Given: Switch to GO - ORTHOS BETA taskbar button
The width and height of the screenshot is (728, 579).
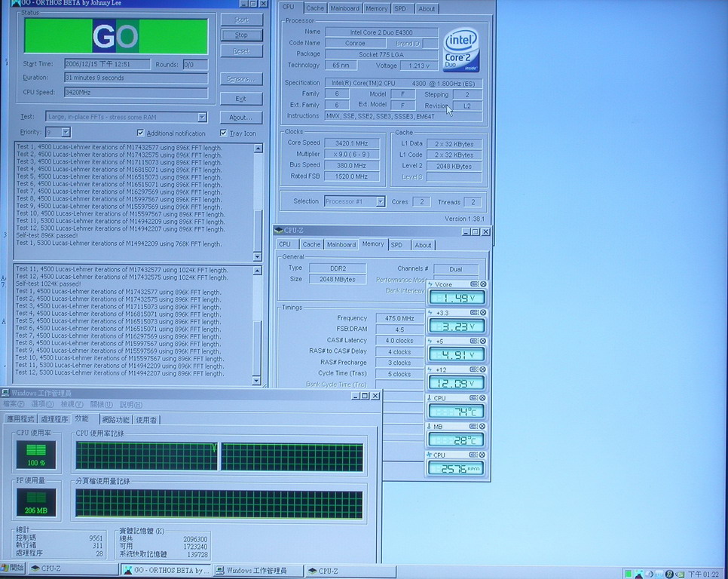Looking at the screenshot, I should (x=167, y=570).
